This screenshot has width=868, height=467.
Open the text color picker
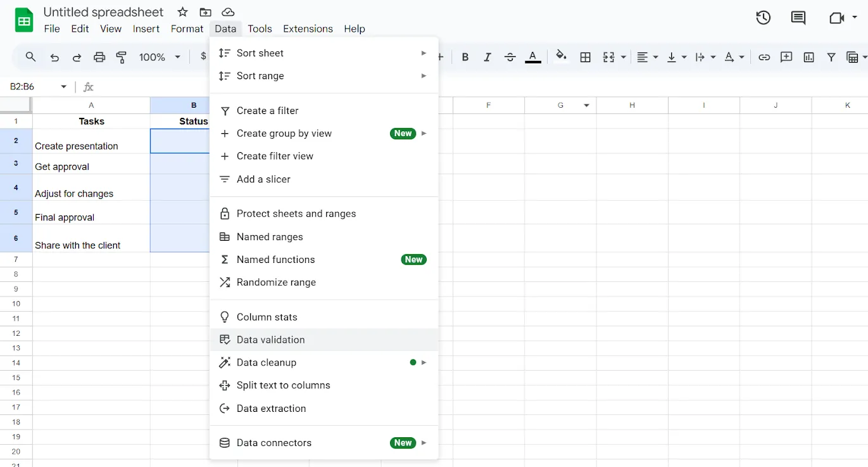click(x=533, y=57)
